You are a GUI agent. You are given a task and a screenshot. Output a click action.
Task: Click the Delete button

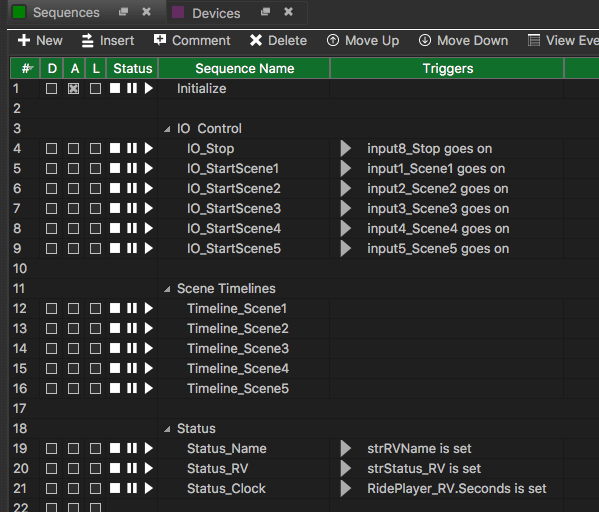pos(278,41)
